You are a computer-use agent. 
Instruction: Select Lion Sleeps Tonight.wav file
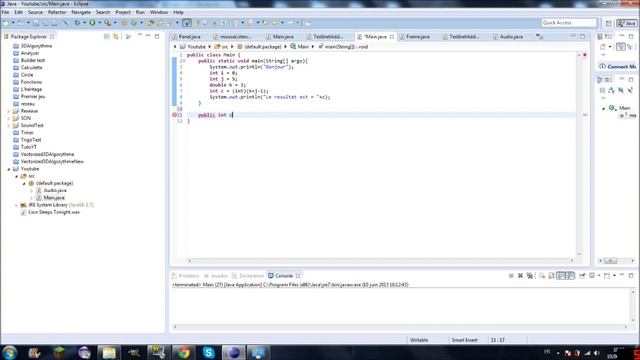(x=54, y=212)
